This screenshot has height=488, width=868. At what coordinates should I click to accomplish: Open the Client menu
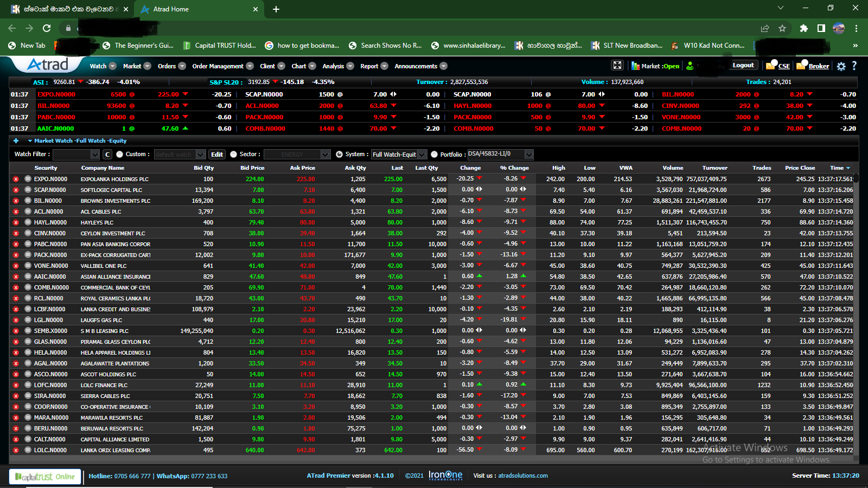[272, 66]
